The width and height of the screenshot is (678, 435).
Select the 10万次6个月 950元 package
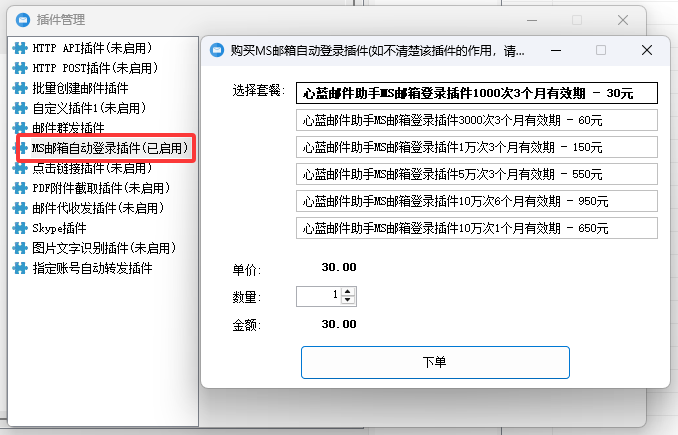477,201
